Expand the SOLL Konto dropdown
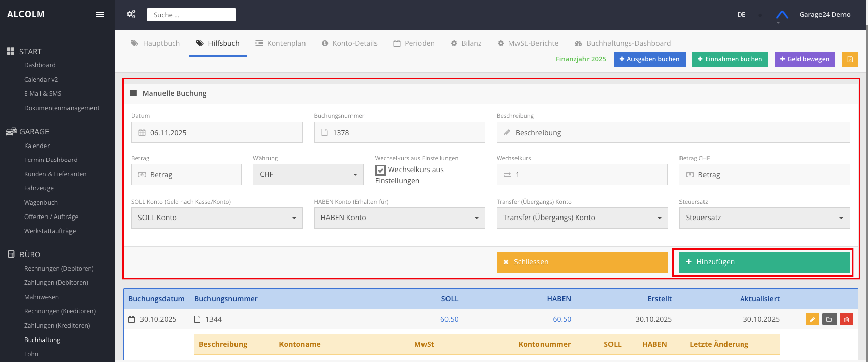 [x=217, y=218]
